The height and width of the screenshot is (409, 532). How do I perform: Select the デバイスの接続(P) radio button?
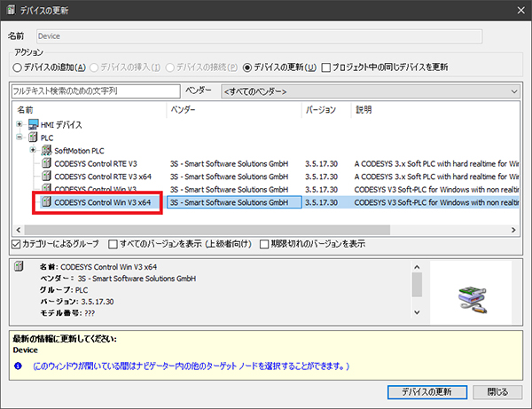[169, 67]
